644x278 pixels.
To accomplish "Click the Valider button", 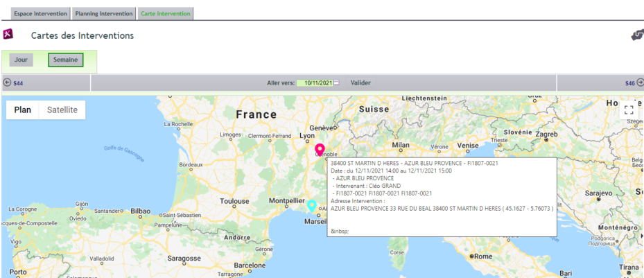I will tap(360, 83).
